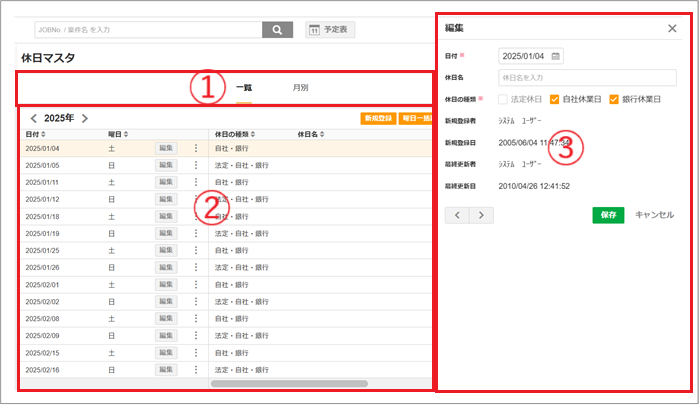Screen dimensions: 700x405
Task: Go to next record in edit panel
Action: [482, 214]
